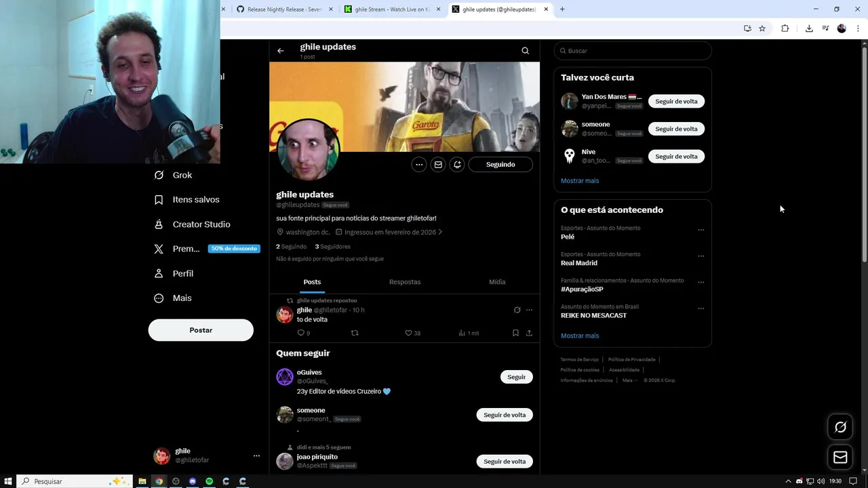The height and width of the screenshot is (488, 868).
Task: Expand the Mais menu in sidebar
Action: pyautogui.click(x=173, y=298)
